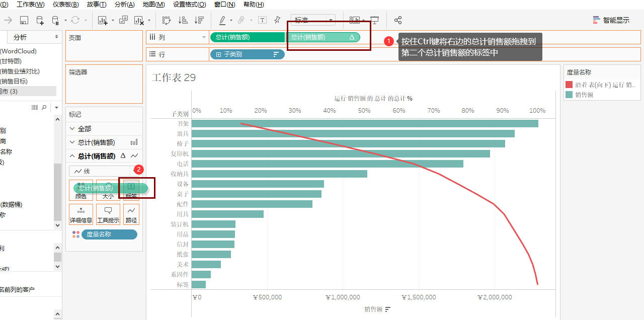
Task: Click the 详细信息 (Detail) marks button
Action: (x=81, y=214)
